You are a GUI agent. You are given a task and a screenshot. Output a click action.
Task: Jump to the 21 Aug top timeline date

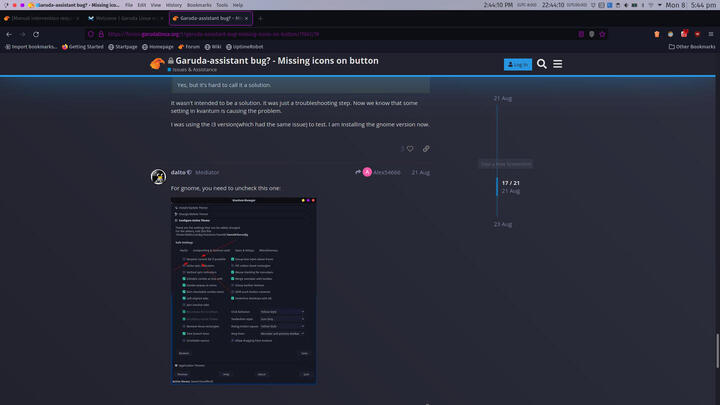point(503,98)
